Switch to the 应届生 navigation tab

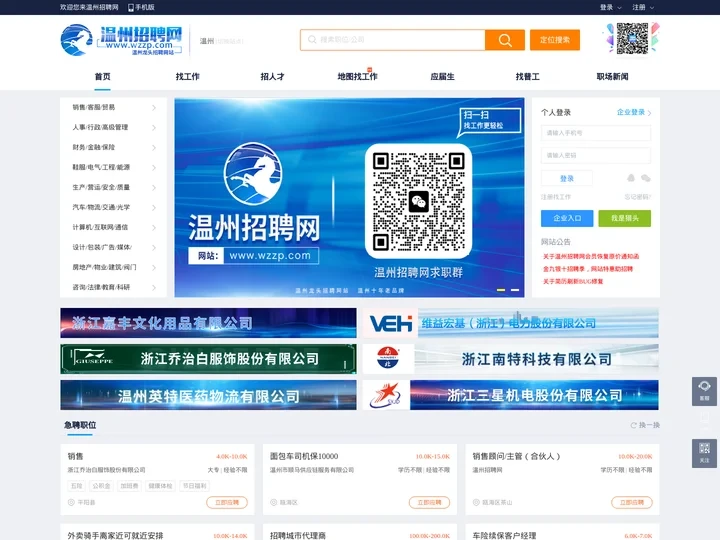(x=442, y=77)
